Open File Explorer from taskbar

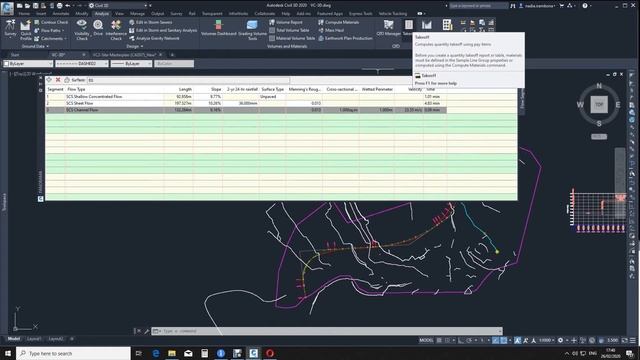[172, 353]
